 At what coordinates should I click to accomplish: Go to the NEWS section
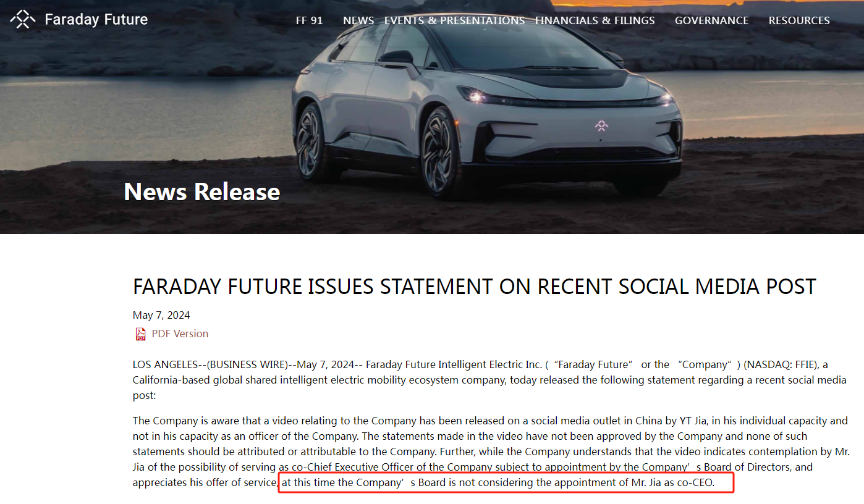(358, 20)
